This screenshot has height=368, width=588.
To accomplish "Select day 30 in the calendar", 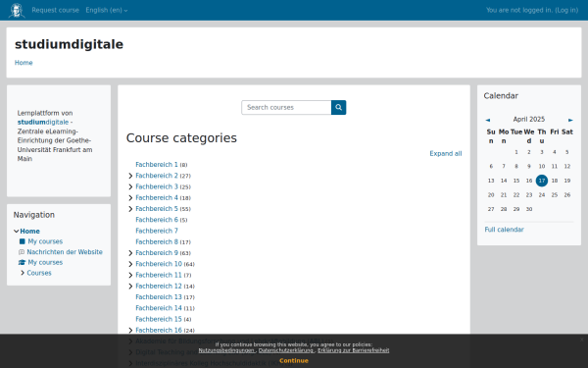I will (529, 209).
